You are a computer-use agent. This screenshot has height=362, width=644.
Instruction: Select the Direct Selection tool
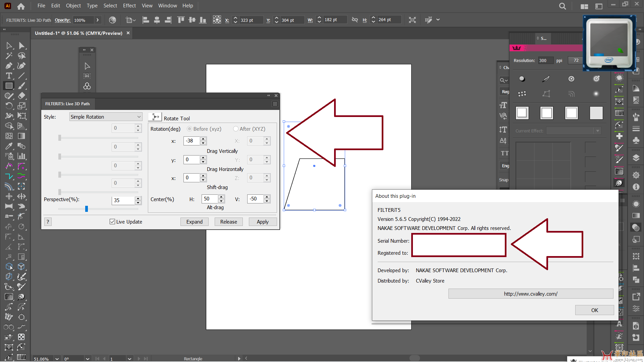21,46
